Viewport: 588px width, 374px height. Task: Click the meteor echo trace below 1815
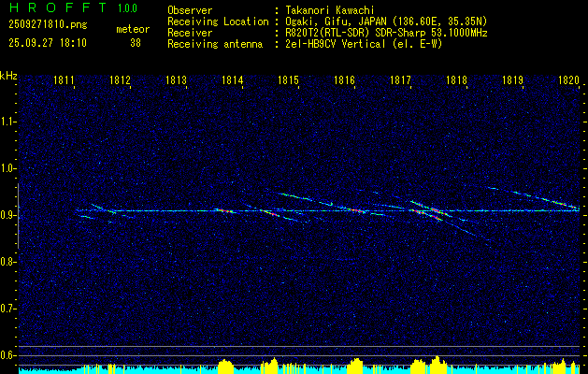pos(306,198)
